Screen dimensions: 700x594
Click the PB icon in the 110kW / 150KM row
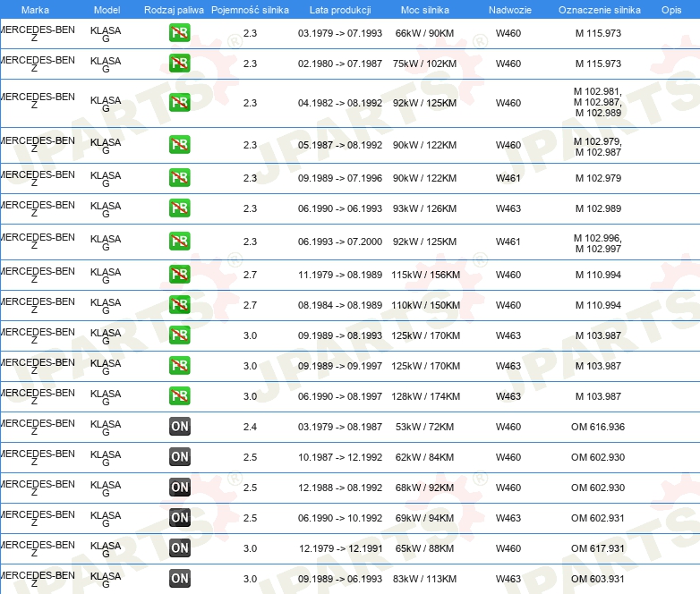[x=179, y=305]
